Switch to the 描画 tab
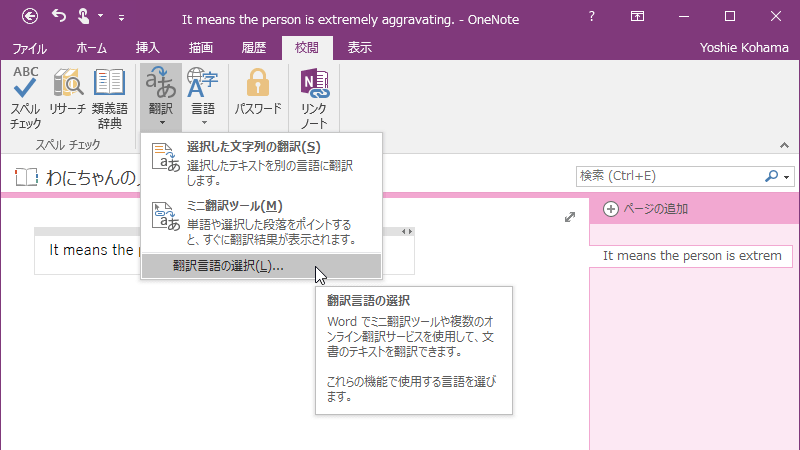The height and width of the screenshot is (450, 800). click(x=201, y=48)
